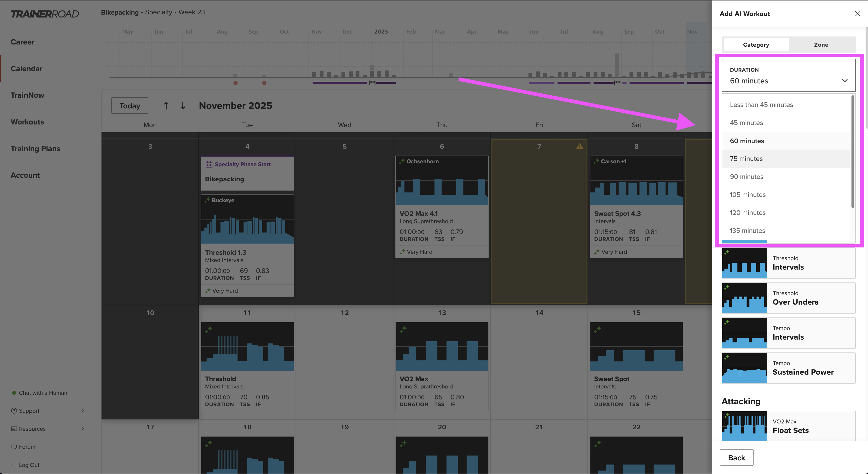Open the Threshold Intervals workout thumbnail
The image size is (868, 474).
(x=744, y=263)
